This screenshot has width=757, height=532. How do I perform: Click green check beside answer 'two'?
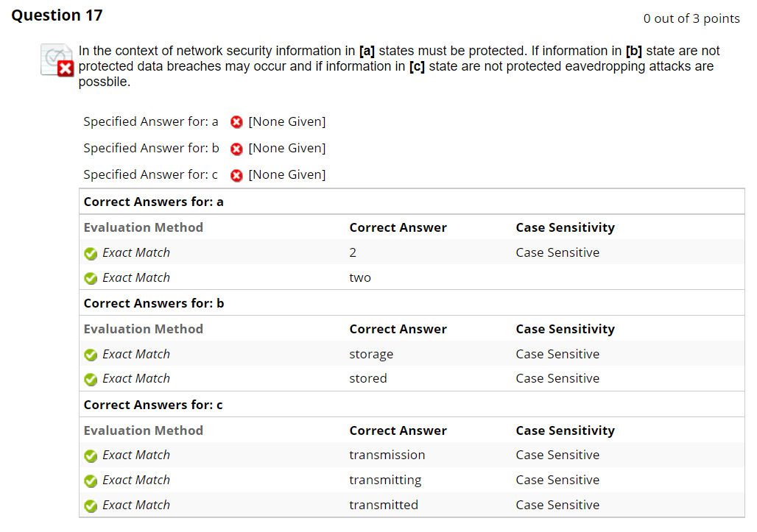click(x=91, y=278)
